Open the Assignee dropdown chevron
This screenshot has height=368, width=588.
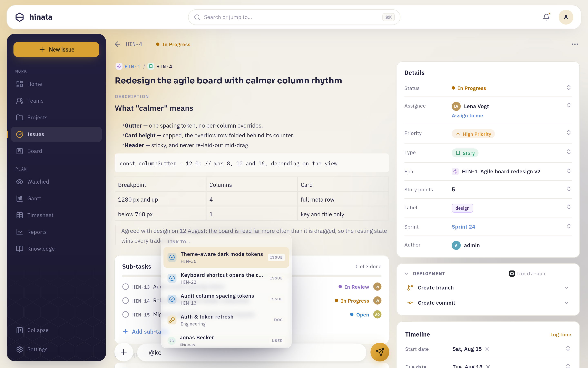tap(569, 105)
